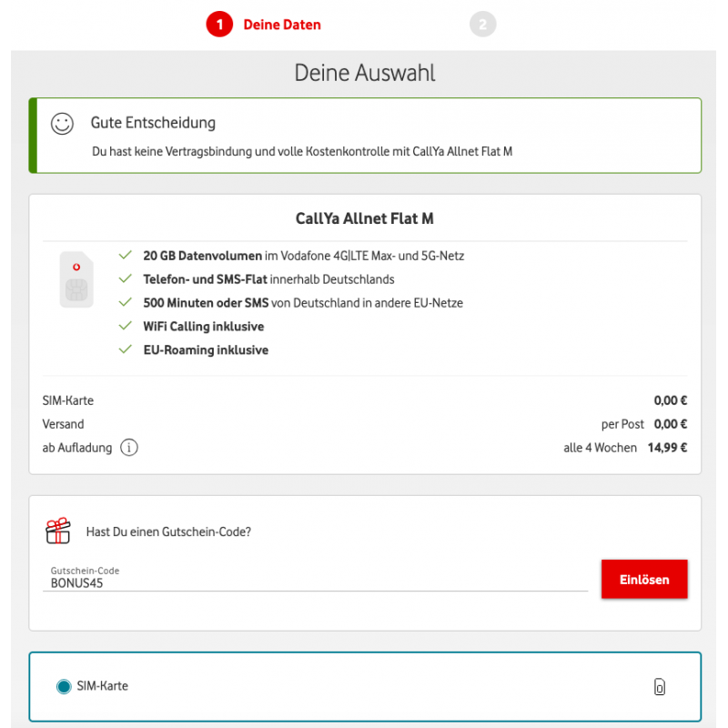This screenshot has width=728, height=728.
Task: Click the 'per Post' shipping text
Action: point(622,424)
